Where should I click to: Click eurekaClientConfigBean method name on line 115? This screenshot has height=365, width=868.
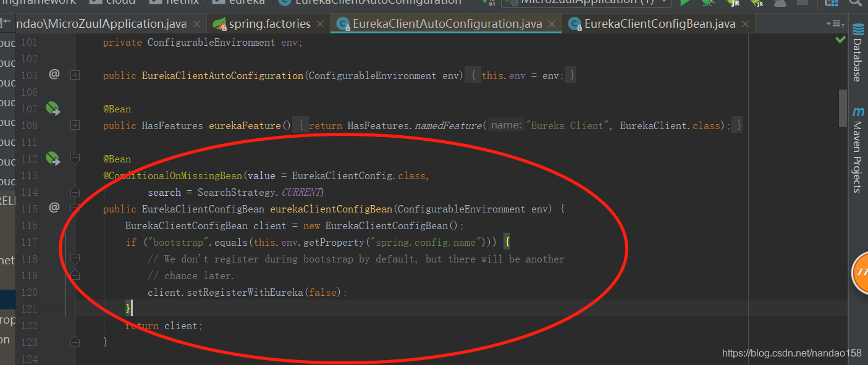click(x=331, y=209)
